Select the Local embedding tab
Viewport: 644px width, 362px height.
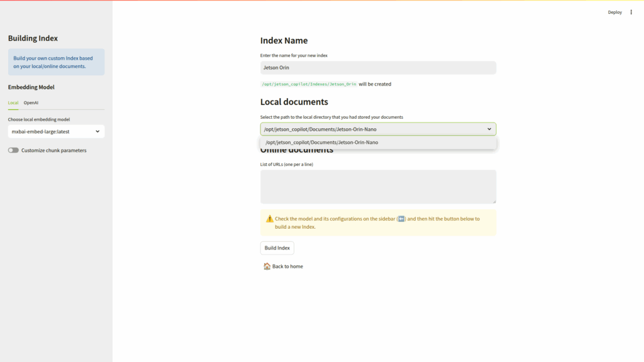pos(13,102)
